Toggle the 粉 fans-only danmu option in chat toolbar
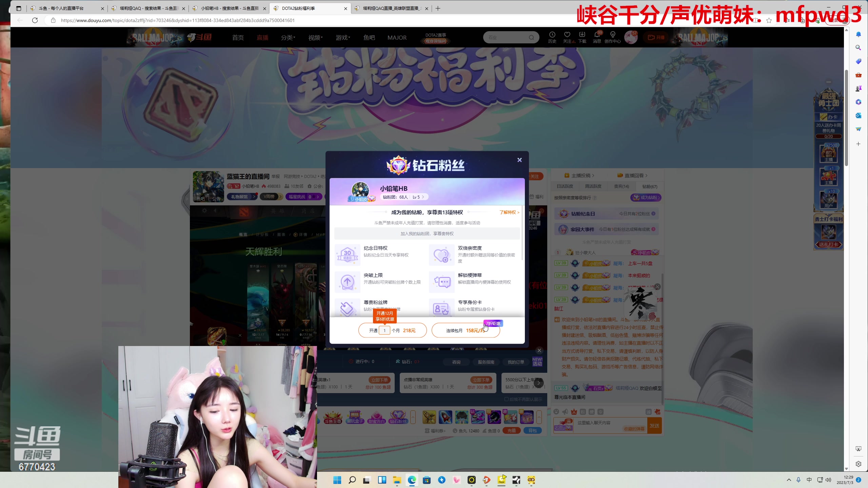The width and height of the screenshot is (868, 488). click(583, 412)
